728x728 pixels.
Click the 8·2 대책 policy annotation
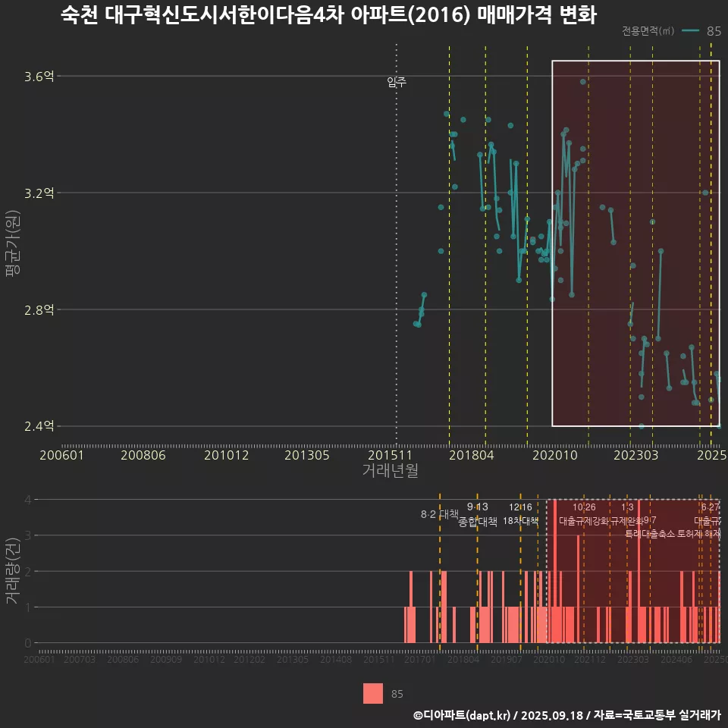[x=439, y=514]
